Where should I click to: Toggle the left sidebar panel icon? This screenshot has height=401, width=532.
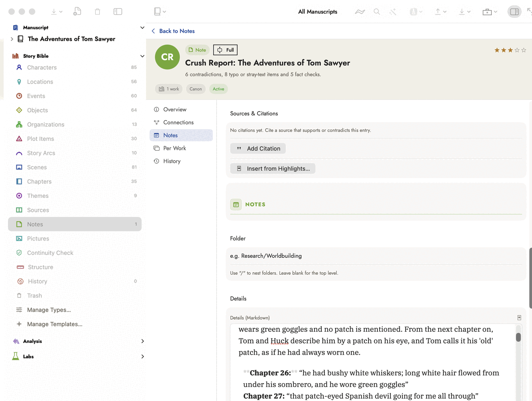coord(118,12)
